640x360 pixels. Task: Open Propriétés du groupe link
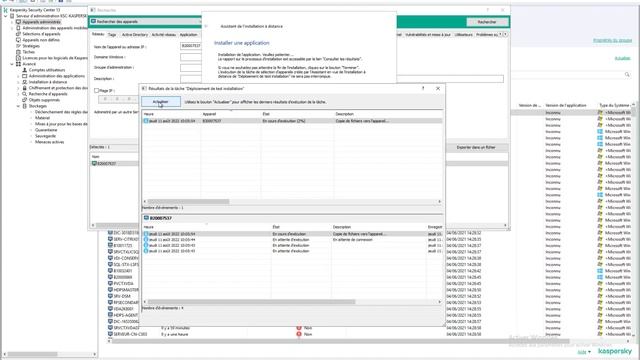(612, 40)
